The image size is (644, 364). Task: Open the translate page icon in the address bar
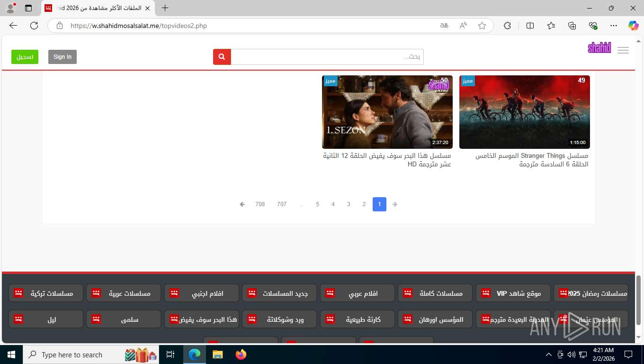pos(444,26)
